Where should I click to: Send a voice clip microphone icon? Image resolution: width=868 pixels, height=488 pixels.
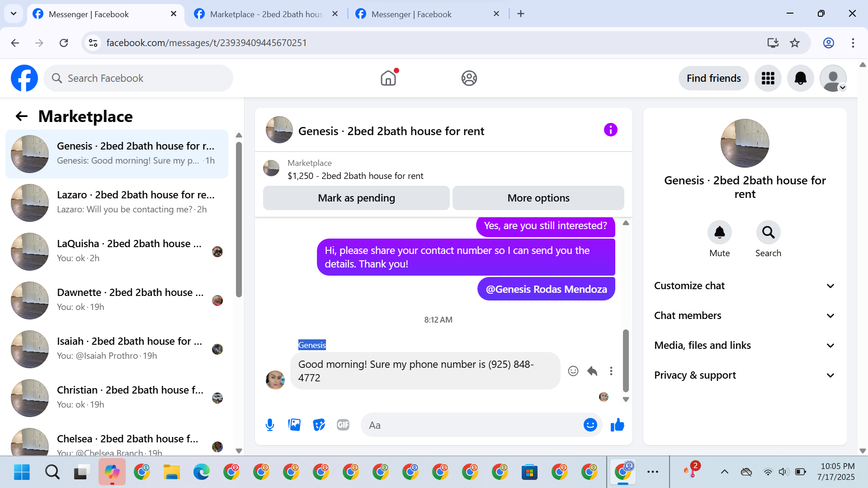270,425
